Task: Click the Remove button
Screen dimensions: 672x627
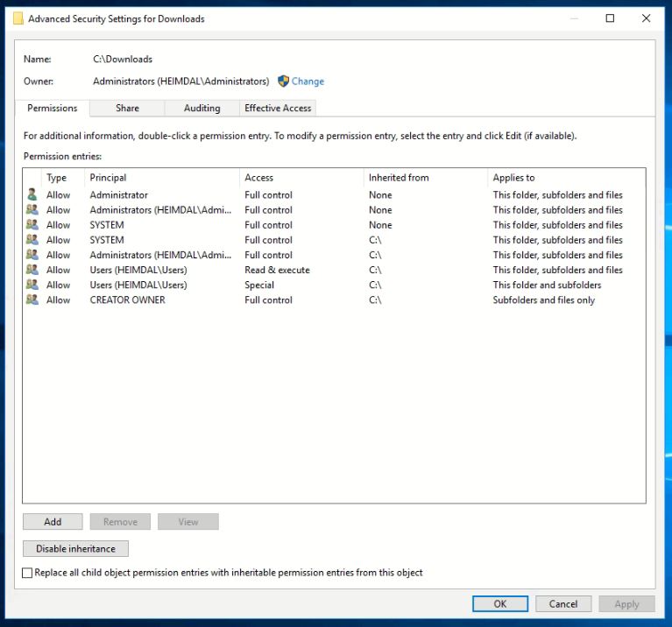Action: [120, 522]
